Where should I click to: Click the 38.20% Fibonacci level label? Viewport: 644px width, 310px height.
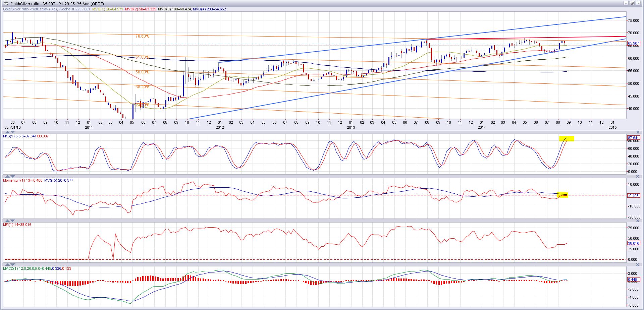[143, 87]
